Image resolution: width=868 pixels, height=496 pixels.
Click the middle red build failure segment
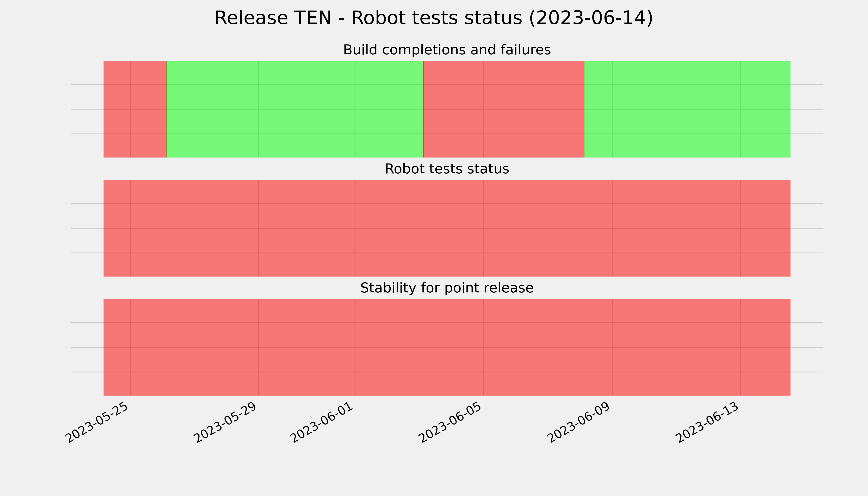pyautogui.click(x=504, y=109)
